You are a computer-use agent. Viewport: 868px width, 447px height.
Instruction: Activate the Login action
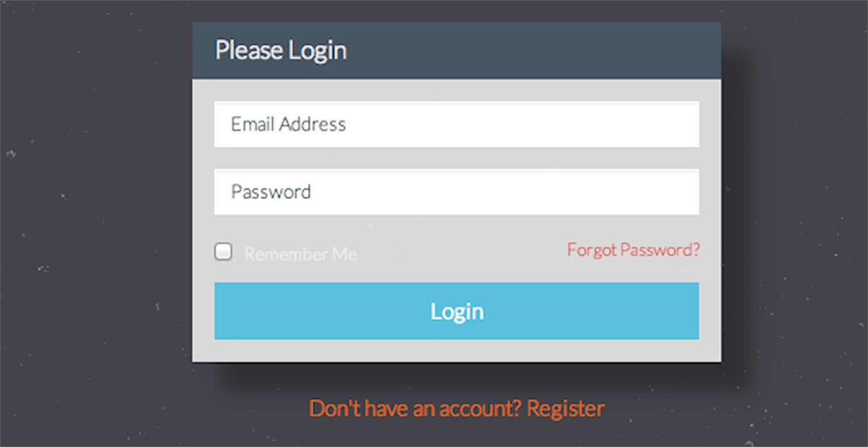click(x=457, y=311)
